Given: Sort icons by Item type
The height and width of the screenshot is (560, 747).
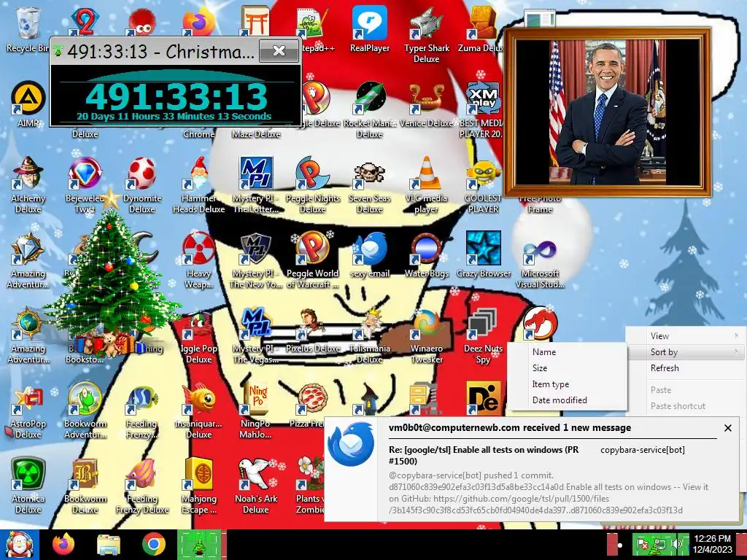Looking at the screenshot, I should 567,384.
